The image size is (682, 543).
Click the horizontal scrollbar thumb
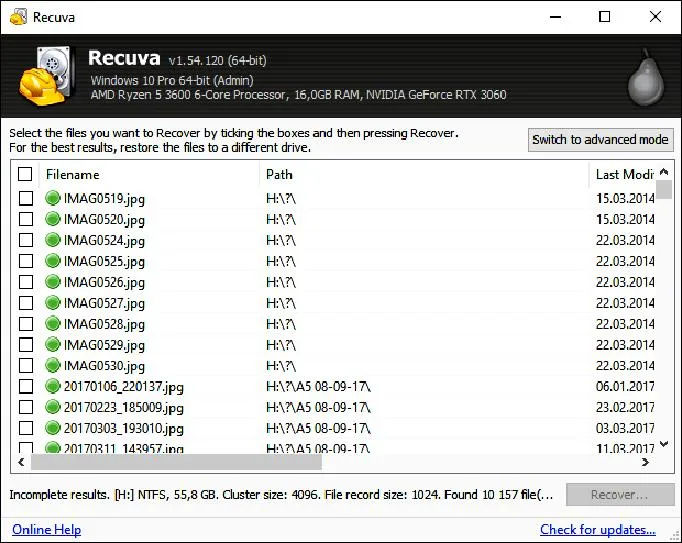coord(176,462)
